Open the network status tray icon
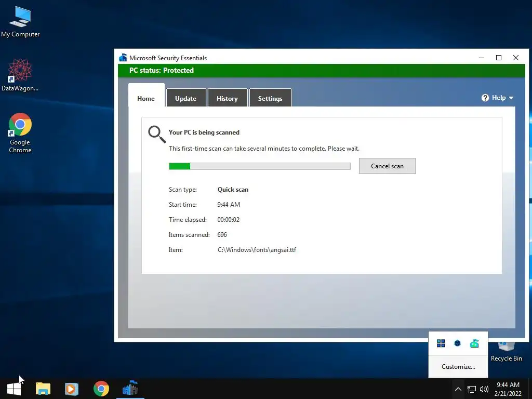Image resolution: width=532 pixels, height=399 pixels. pyautogui.click(x=472, y=389)
